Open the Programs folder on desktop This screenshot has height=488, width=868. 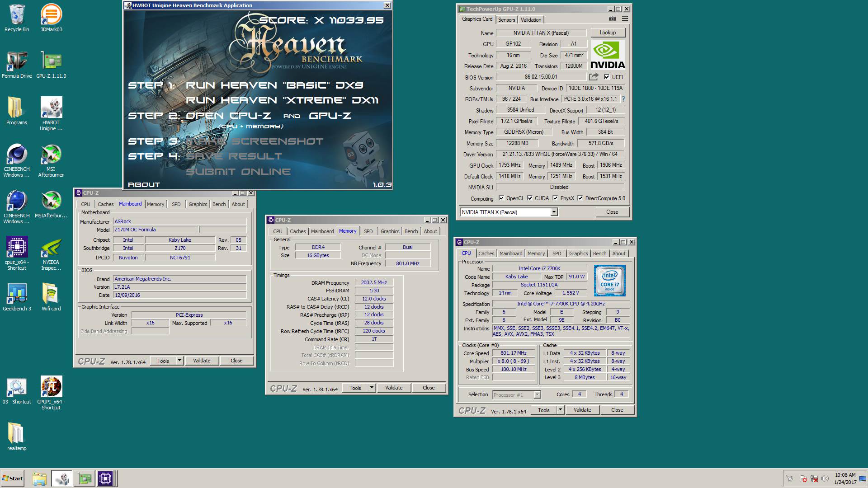pyautogui.click(x=17, y=111)
